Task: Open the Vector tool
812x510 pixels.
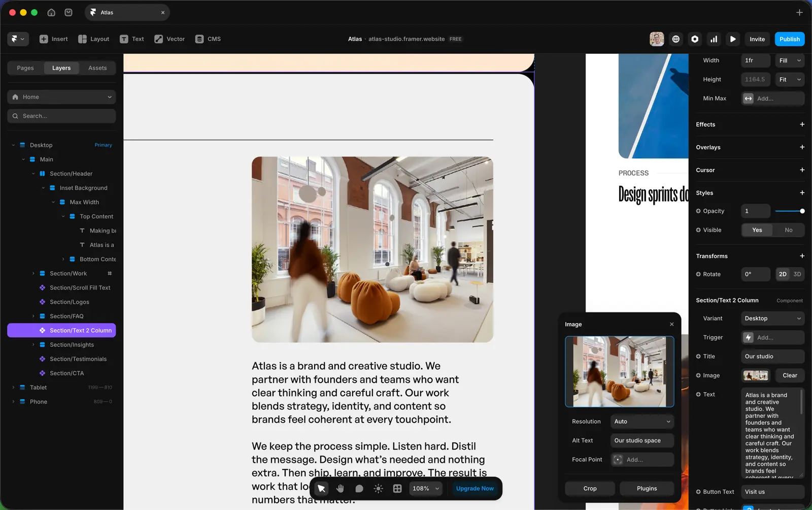Action: coord(170,39)
